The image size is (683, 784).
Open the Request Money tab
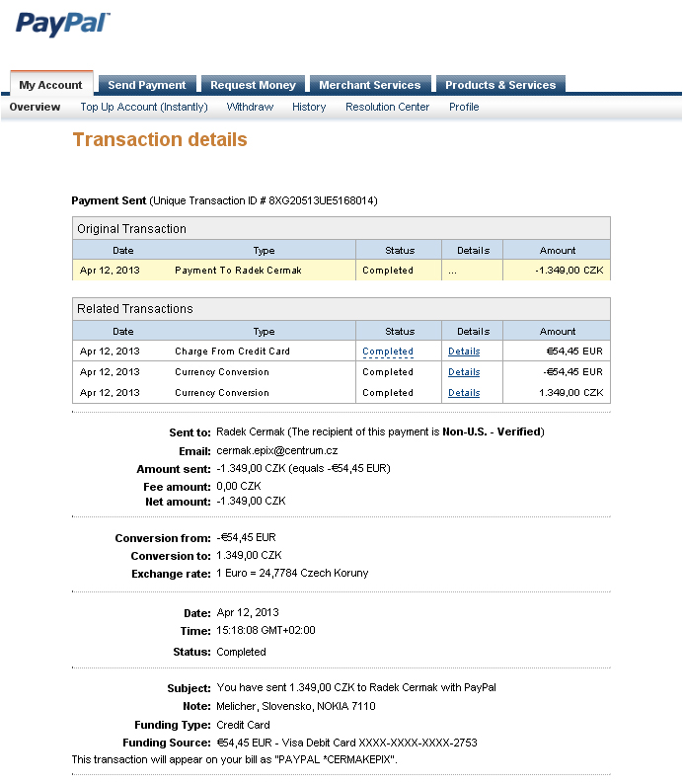tap(253, 85)
